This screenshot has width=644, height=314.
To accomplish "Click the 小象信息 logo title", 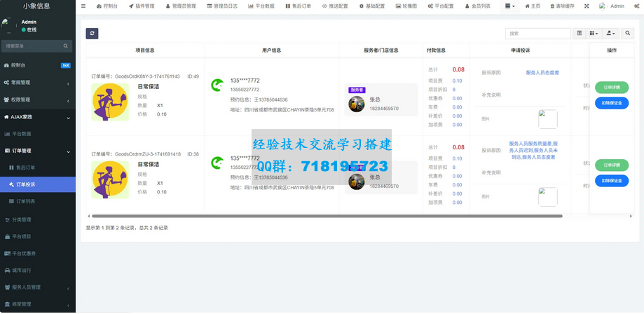I will click(x=36, y=6).
